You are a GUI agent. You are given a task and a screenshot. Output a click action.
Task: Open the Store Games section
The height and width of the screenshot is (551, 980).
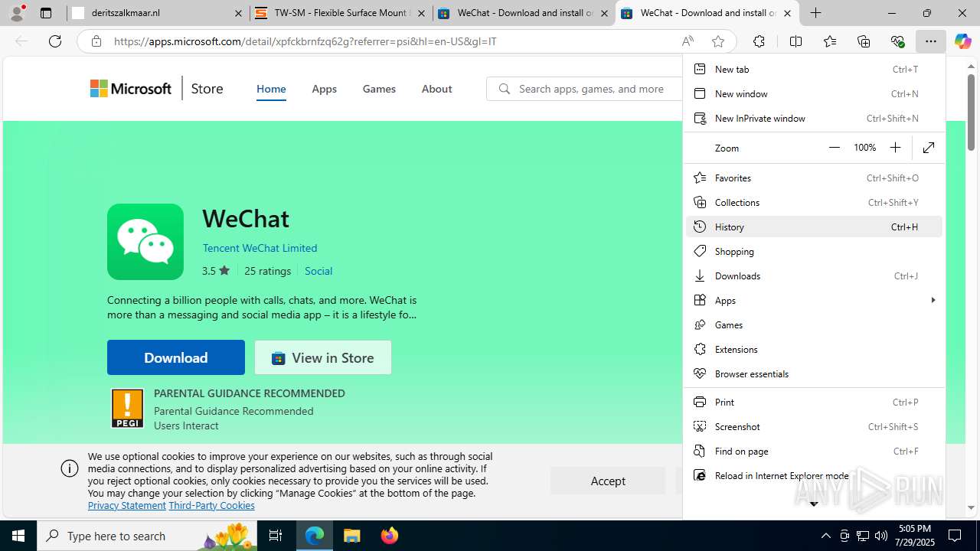coord(379,89)
